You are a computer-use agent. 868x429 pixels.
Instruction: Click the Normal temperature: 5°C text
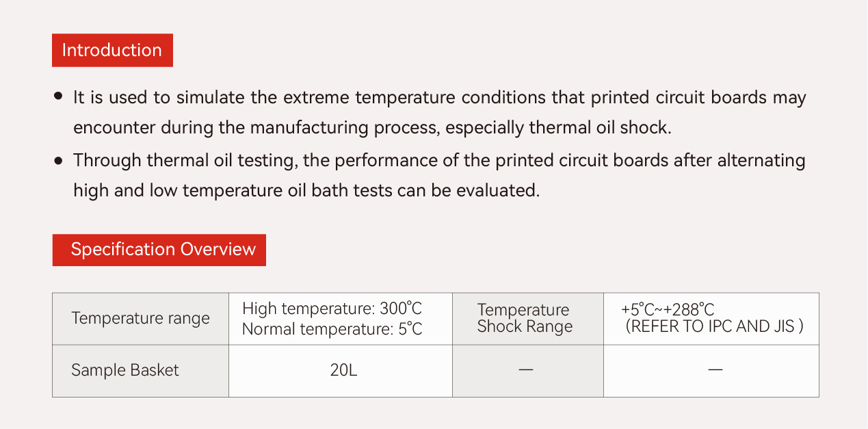(x=332, y=329)
